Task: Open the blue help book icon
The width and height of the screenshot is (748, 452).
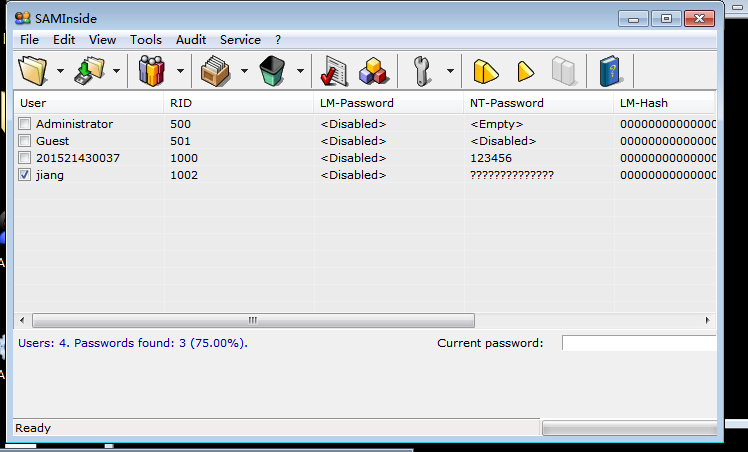Action: 610,72
